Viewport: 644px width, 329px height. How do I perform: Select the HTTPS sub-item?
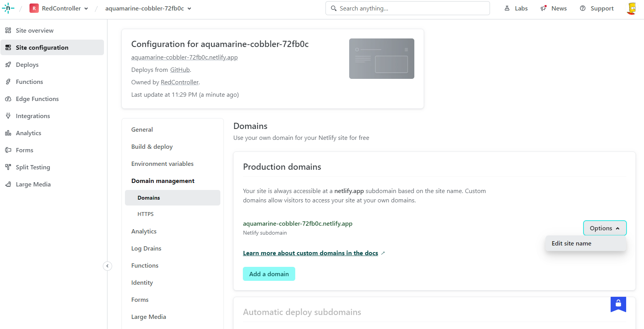145,214
